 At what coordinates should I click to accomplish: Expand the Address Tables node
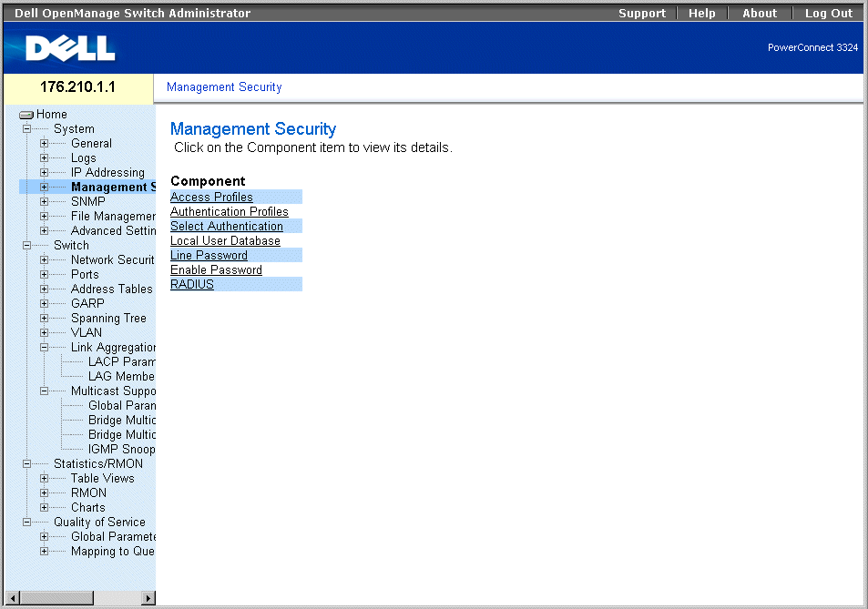pyautogui.click(x=45, y=289)
